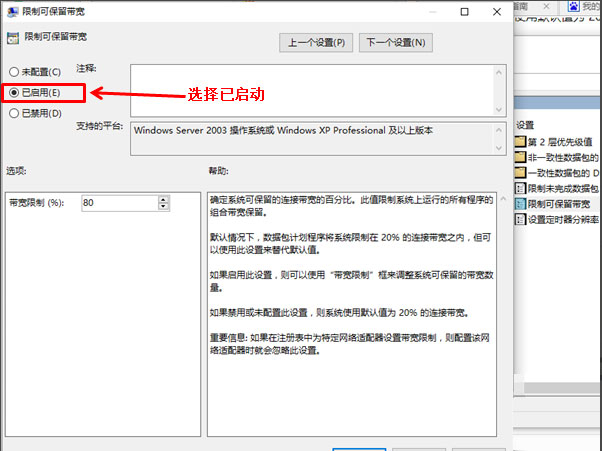
Task: Click the 限制未完成数据包 policy icon
Action: pyautogui.click(x=520, y=187)
